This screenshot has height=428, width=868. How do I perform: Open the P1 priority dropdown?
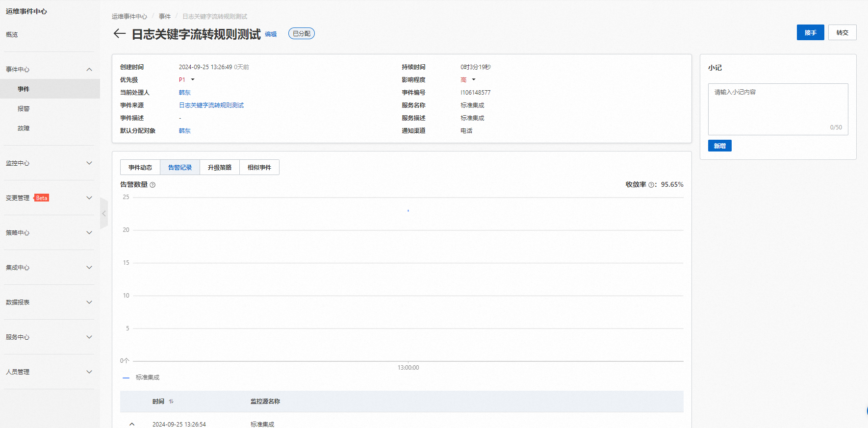193,79
